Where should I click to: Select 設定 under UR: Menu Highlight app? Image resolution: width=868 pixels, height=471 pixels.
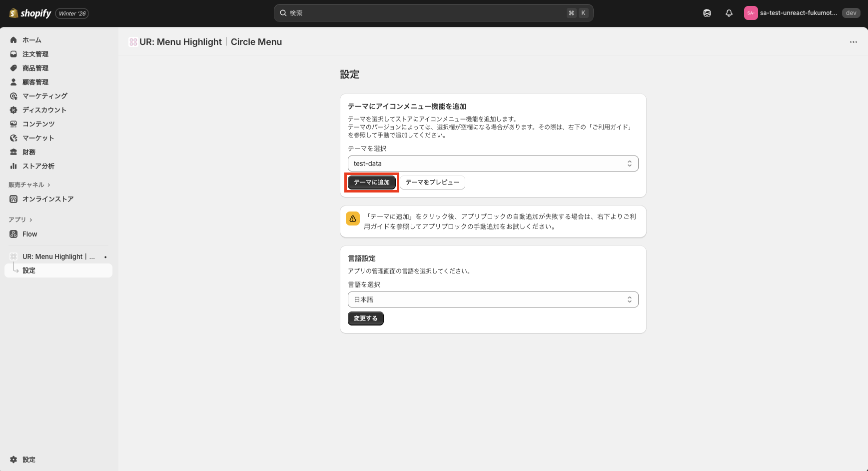click(28, 270)
